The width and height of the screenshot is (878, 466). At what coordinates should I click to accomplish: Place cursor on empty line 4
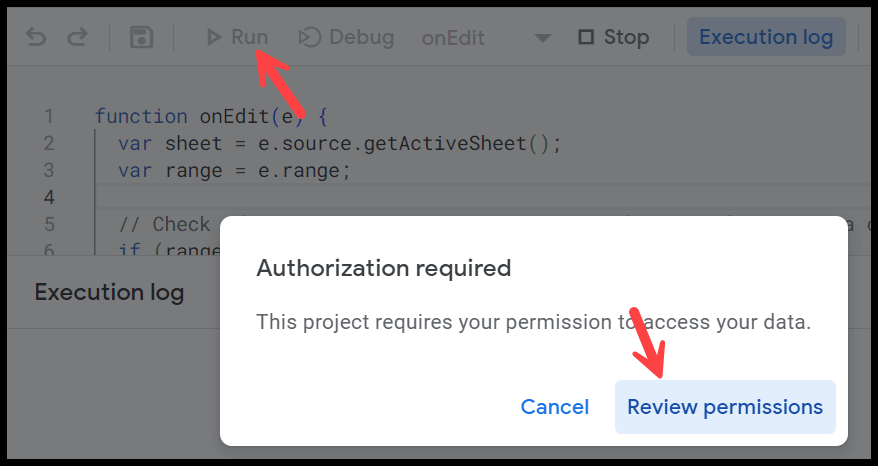(x=482, y=197)
